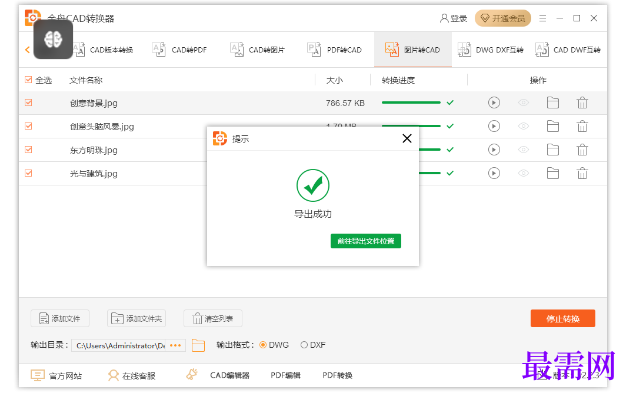This screenshot has height=397, width=634.
Task: Open output folder for 光与建筑.jpg
Action: point(553,173)
